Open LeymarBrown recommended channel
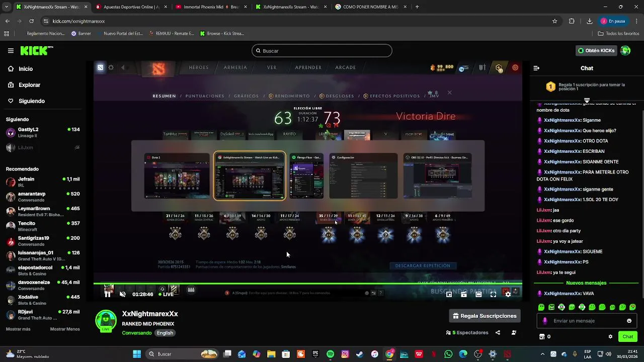The image size is (644, 362). 43,211
